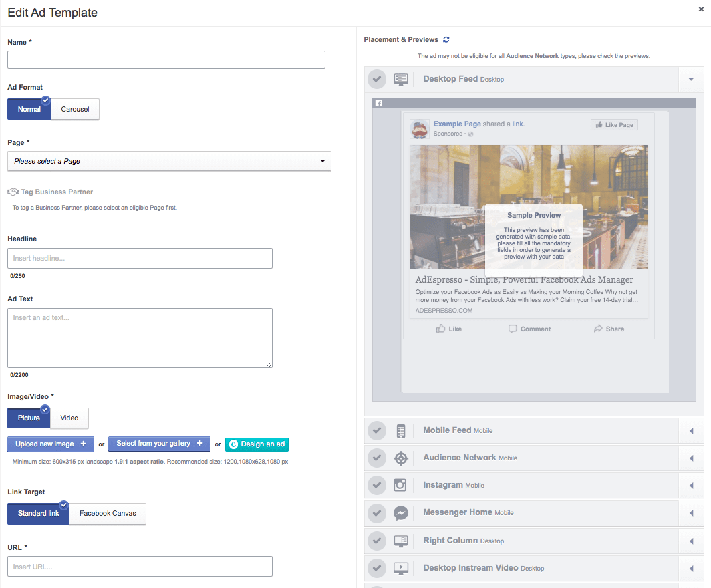The image size is (711, 588).
Task: Click inside the Headline input field
Action: [x=139, y=258]
